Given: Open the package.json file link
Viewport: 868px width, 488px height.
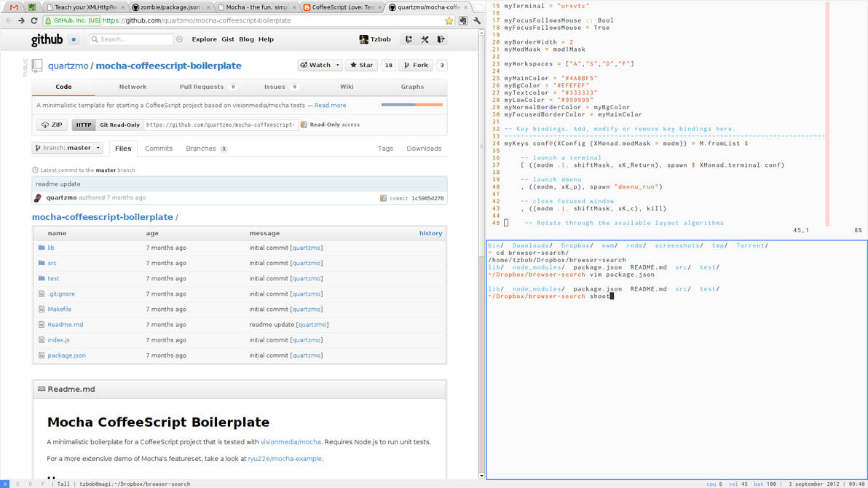Looking at the screenshot, I should pyautogui.click(x=66, y=355).
